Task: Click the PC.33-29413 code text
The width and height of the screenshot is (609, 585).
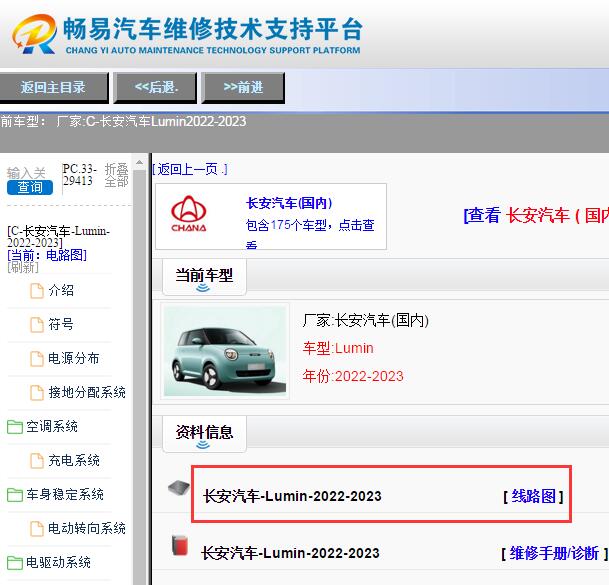Action: pyautogui.click(x=79, y=175)
